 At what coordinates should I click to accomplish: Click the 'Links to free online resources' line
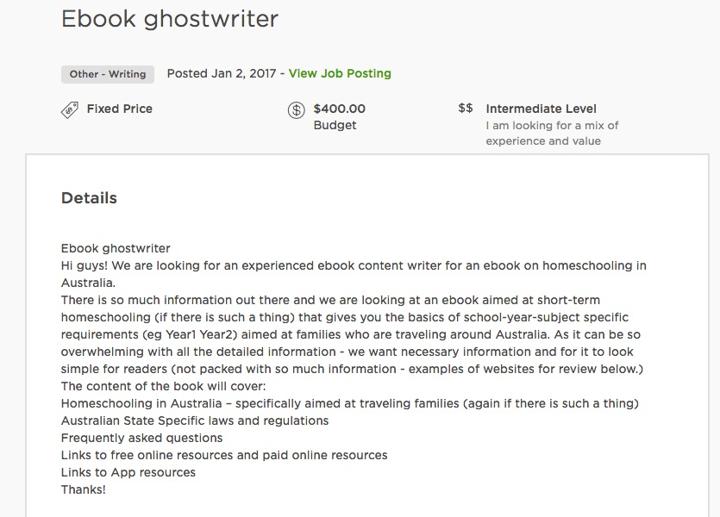click(x=224, y=455)
